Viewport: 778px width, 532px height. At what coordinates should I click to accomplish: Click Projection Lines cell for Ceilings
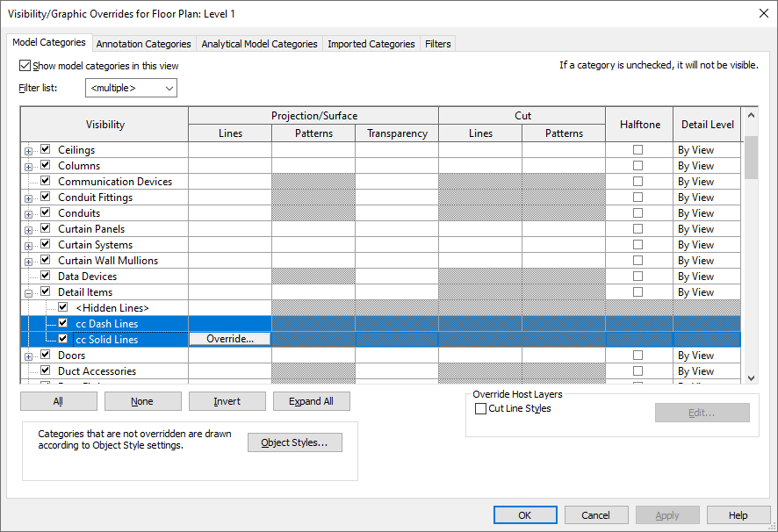pyautogui.click(x=230, y=150)
